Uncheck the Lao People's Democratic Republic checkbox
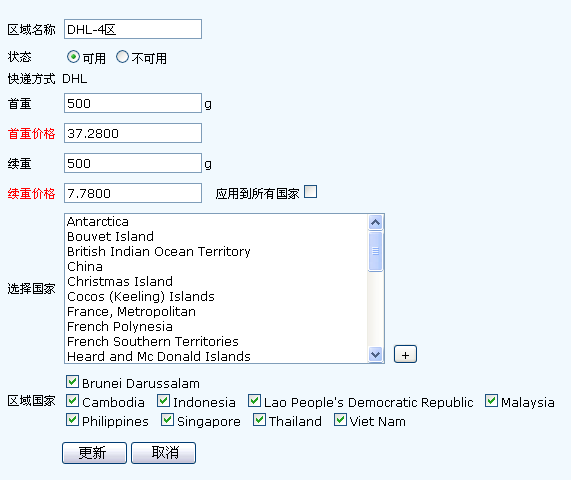 [254, 401]
